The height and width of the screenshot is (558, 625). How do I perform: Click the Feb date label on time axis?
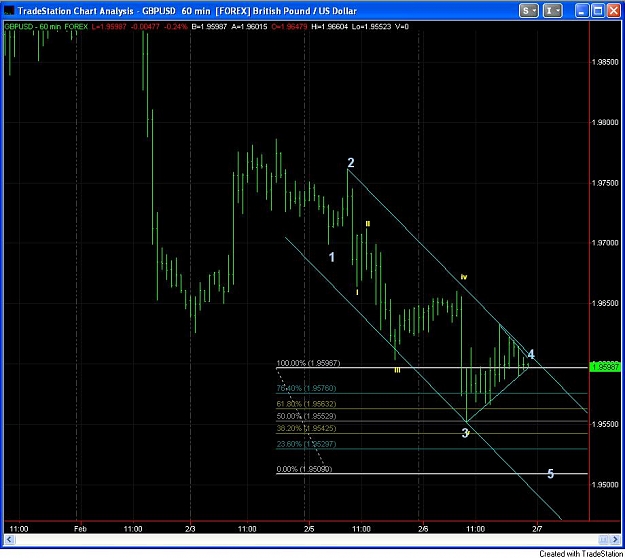80,529
